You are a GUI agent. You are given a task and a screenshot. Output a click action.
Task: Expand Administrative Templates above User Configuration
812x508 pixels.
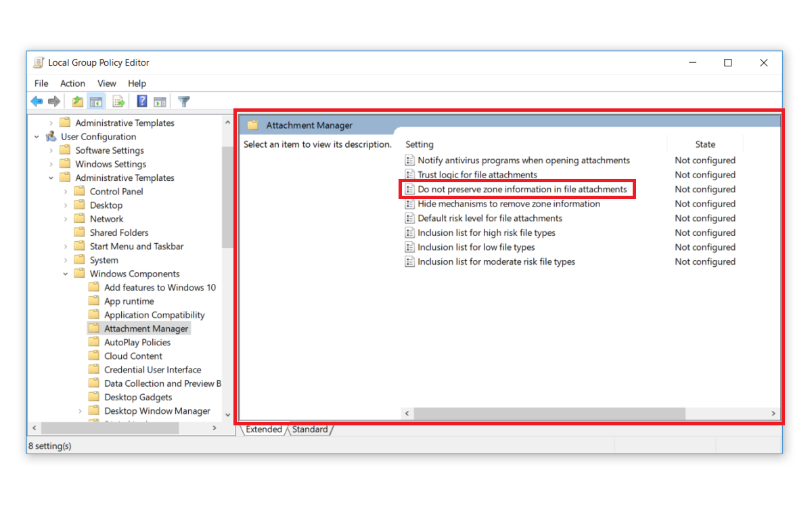tap(51, 123)
